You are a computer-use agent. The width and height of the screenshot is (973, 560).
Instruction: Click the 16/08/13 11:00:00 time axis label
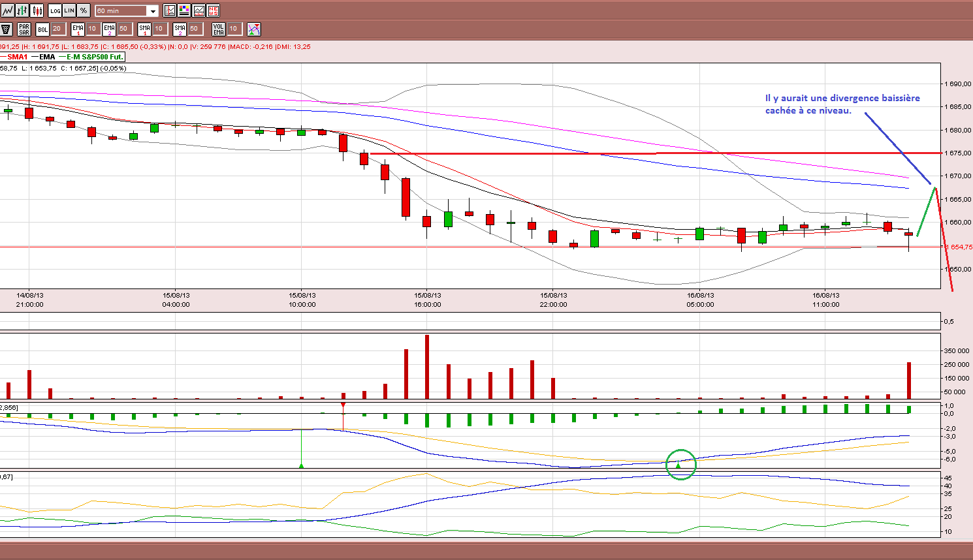[x=826, y=300]
